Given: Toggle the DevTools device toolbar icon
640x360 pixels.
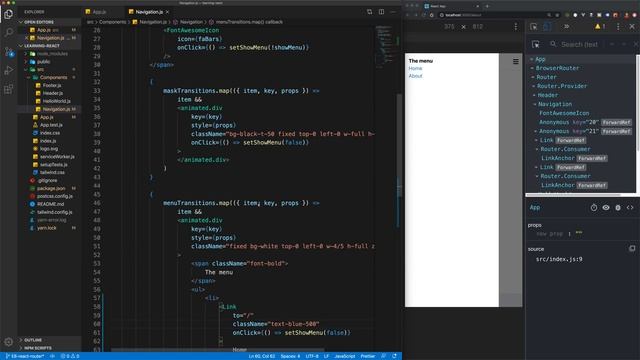Looking at the screenshot, I should (547, 27).
